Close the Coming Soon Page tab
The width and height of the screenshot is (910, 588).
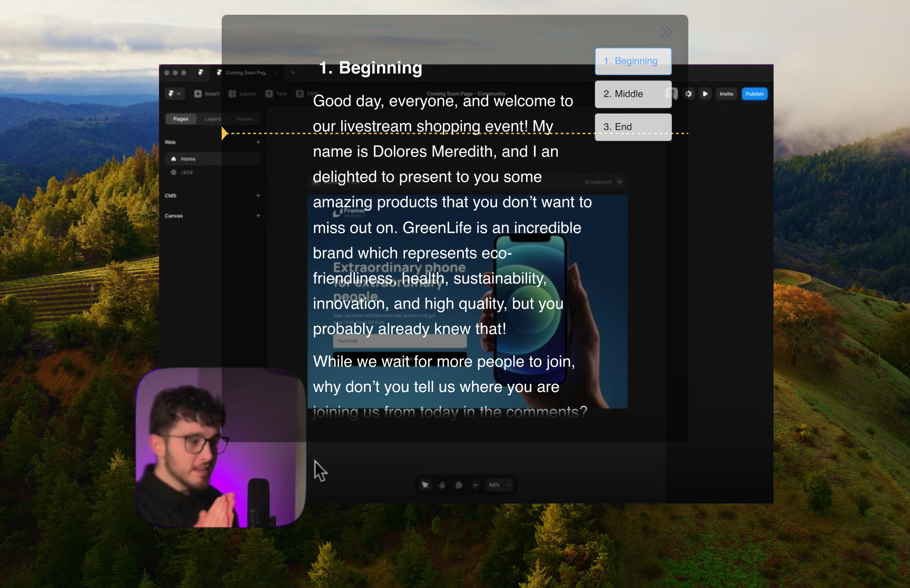(276, 73)
